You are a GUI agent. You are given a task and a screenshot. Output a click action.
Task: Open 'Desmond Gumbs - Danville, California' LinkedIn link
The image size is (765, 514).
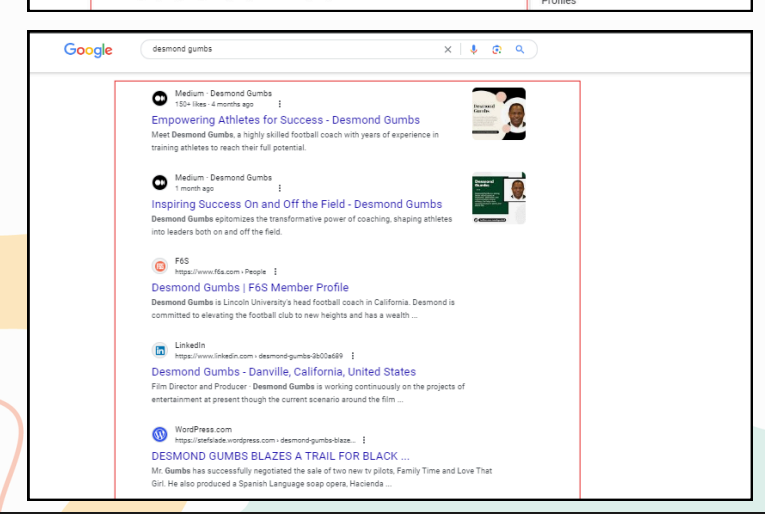(283, 372)
